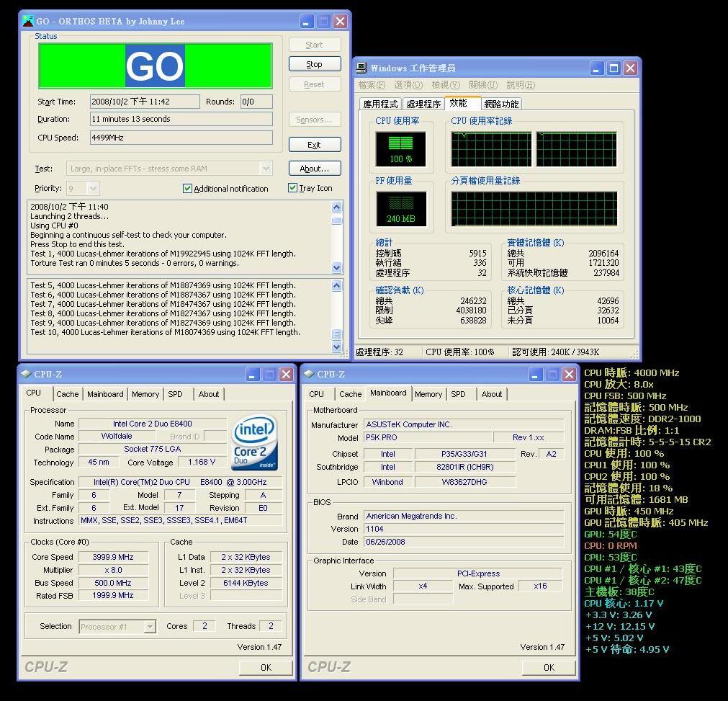Open the 檔案(F) menu in Task Manager
Image resolution: width=728 pixels, height=701 pixels.
point(372,85)
